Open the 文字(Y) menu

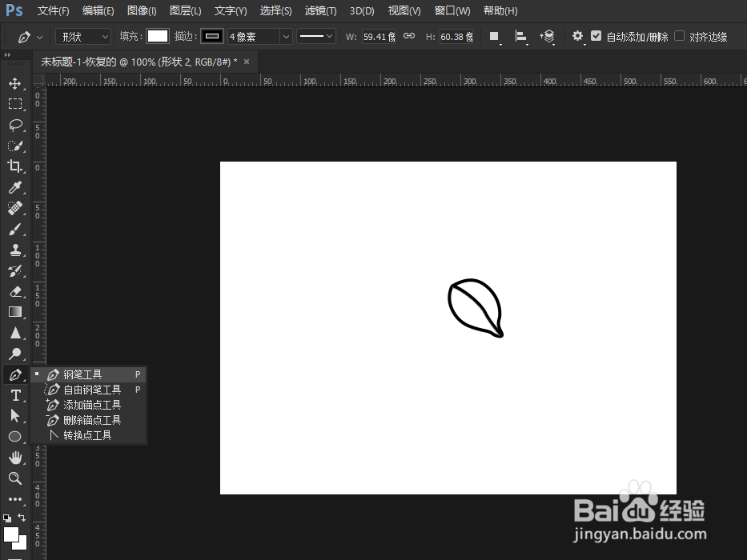pyautogui.click(x=230, y=10)
